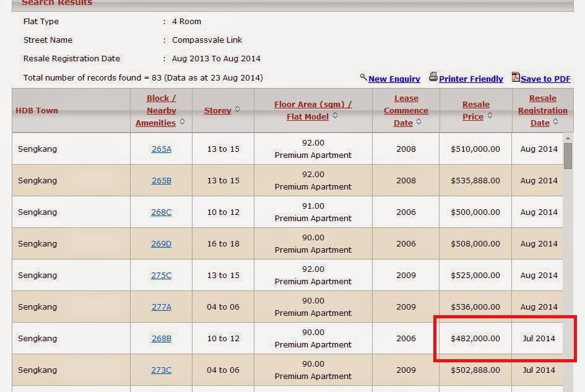Click the Aug 2013 To Aug 2014 value
The image size is (585, 392).
(x=216, y=59)
